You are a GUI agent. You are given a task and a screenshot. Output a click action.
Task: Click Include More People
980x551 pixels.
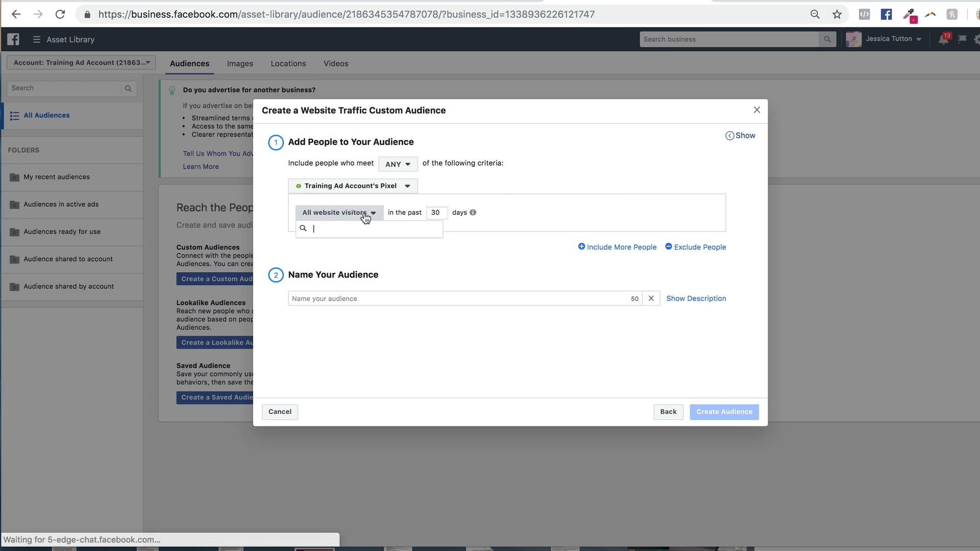[617, 247]
